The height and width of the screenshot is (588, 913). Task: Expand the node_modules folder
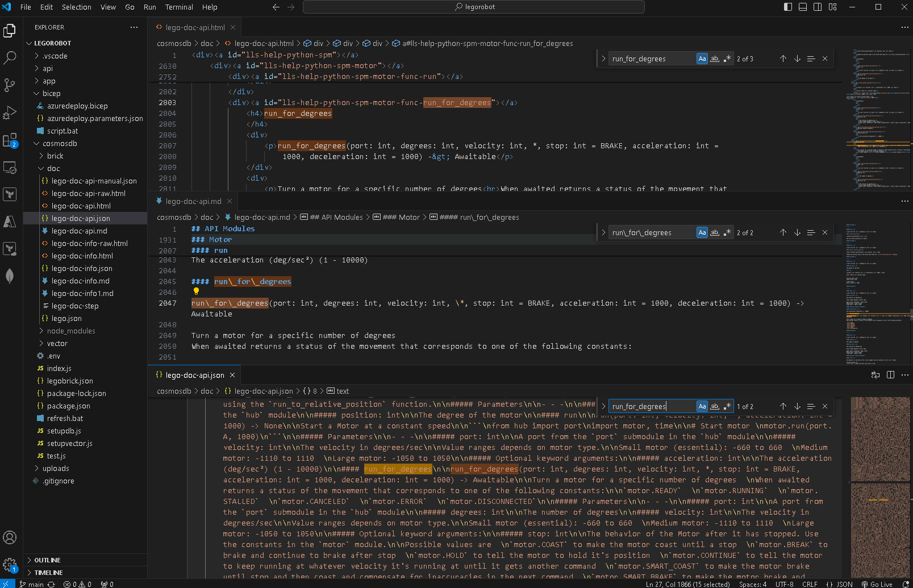pyautogui.click(x=85, y=331)
